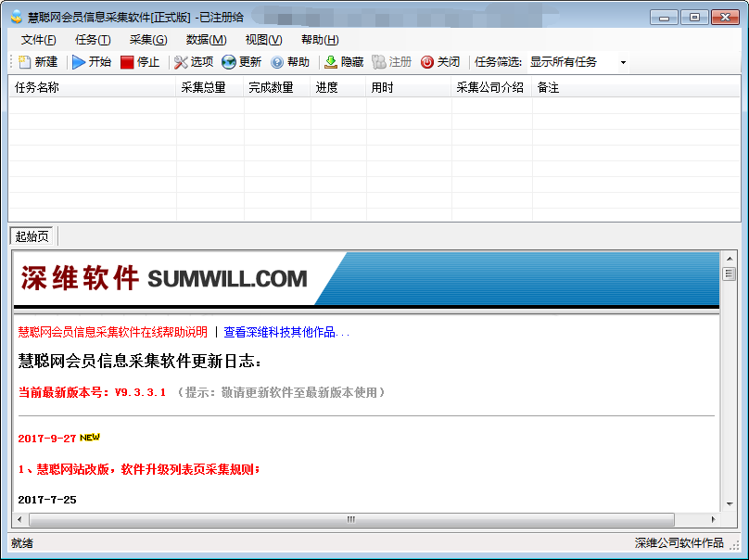Click the 新建 (New) toolbar icon
This screenshot has height=560, width=749.
click(x=24, y=62)
